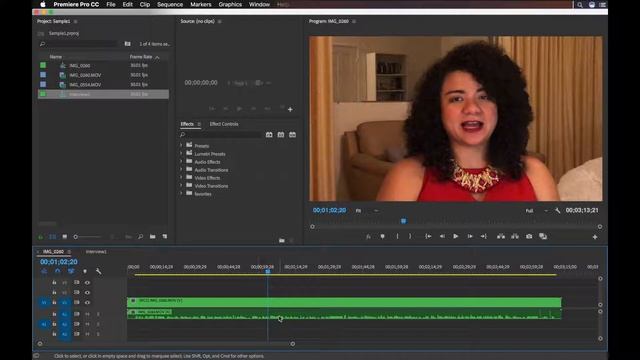Open the Graphics menu
Screen dimensions: 640x360
click(230, 4)
